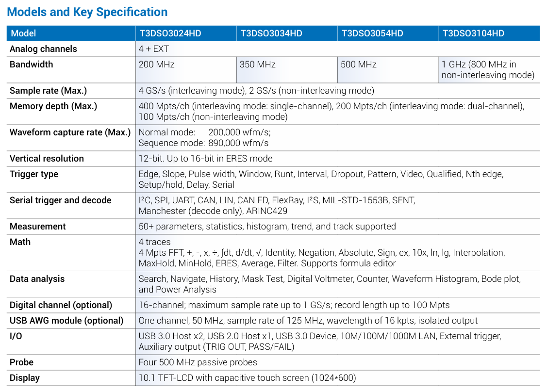
Task: Click the Serial trigger and decode label
Action: (60, 200)
